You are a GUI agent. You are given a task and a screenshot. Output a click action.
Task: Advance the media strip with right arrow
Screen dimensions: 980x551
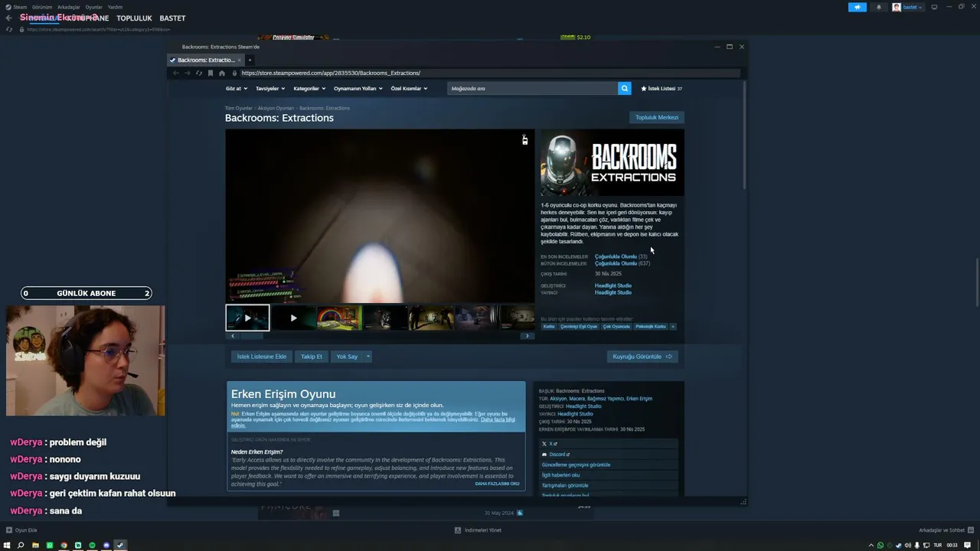coord(527,336)
